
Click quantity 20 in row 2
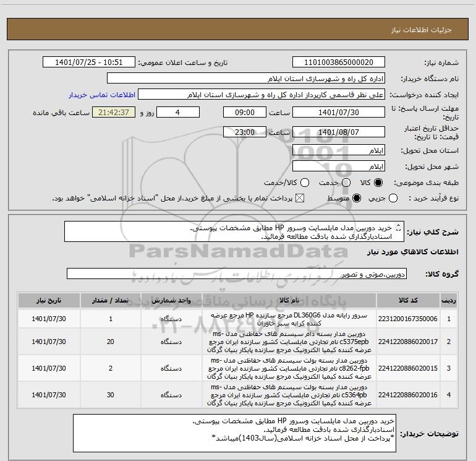click(x=111, y=342)
